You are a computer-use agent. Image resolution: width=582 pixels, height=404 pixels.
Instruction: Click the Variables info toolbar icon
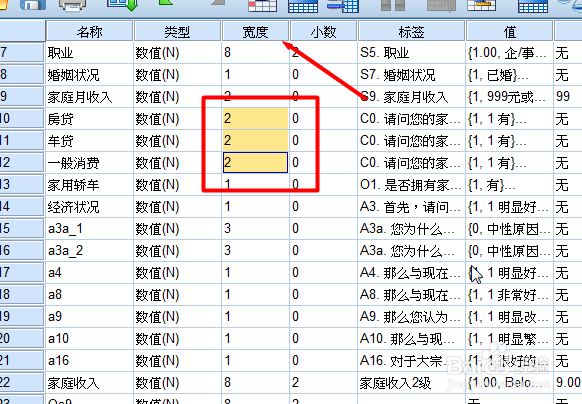pyautogui.click(x=343, y=5)
